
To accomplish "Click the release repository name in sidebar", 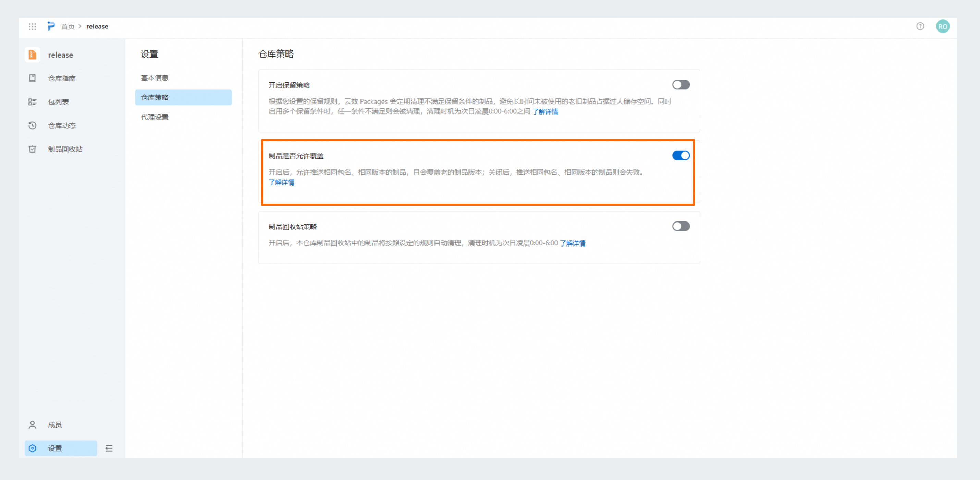I will (61, 55).
